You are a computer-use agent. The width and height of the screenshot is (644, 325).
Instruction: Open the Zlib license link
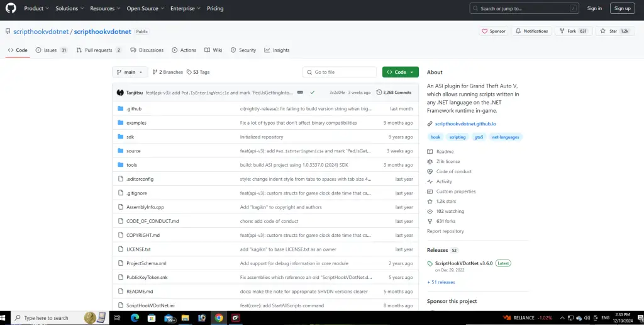click(x=448, y=162)
